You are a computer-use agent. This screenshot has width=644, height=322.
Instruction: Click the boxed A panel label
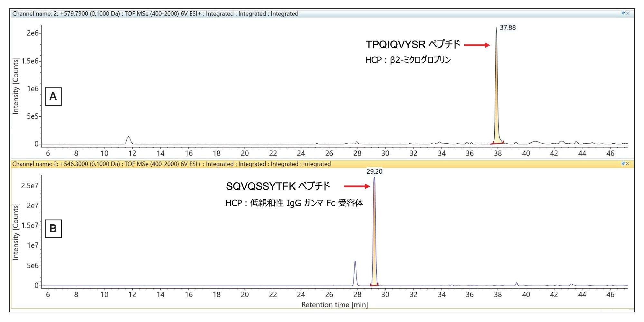click(x=53, y=96)
